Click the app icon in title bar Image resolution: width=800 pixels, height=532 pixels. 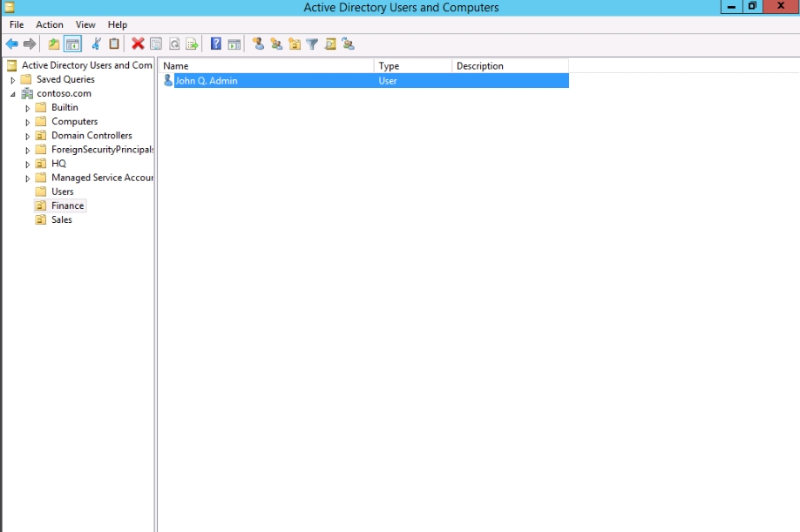pyautogui.click(x=10, y=7)
